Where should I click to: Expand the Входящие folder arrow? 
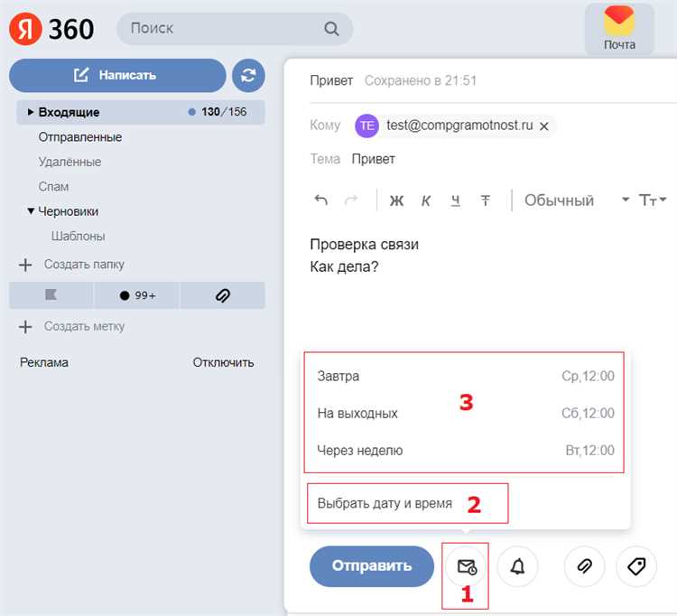click(x=31, y=112)
